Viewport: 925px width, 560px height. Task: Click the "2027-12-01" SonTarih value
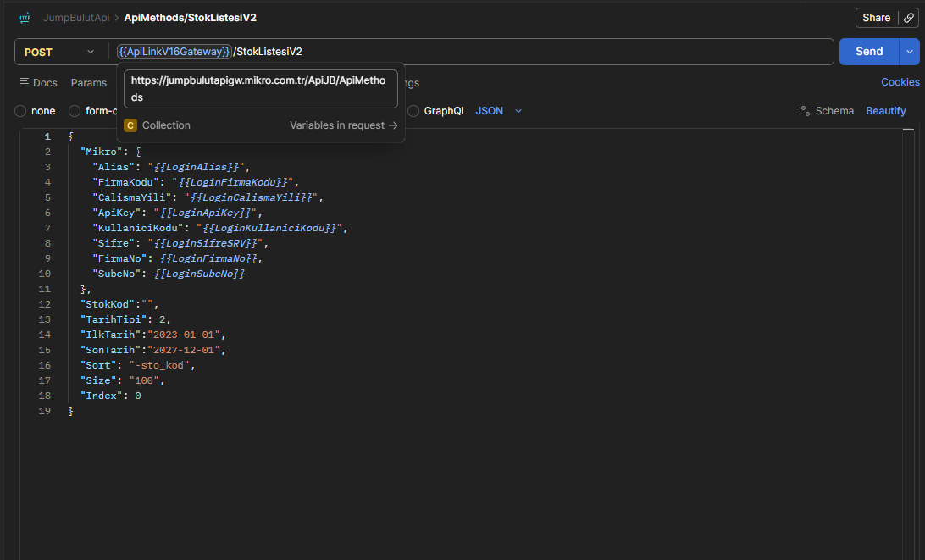pos(184,351)
